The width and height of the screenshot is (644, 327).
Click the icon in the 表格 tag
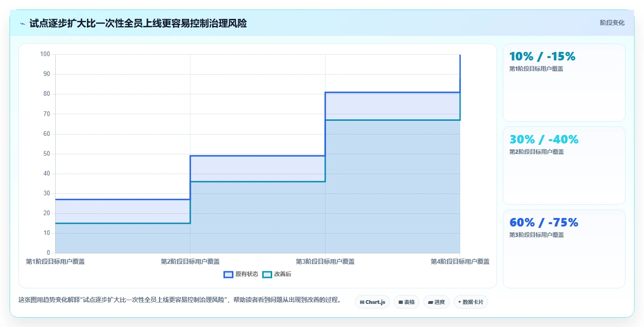point(401,302)
